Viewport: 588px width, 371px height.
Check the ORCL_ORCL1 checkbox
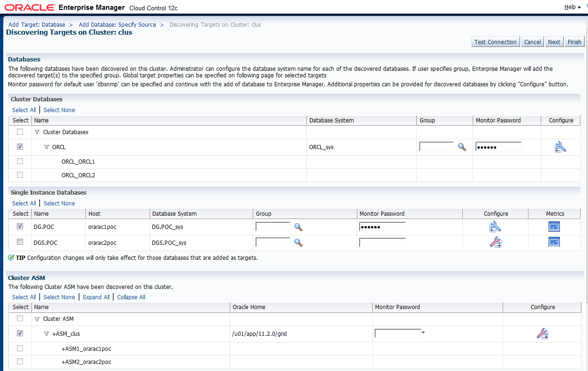[19, 161]
